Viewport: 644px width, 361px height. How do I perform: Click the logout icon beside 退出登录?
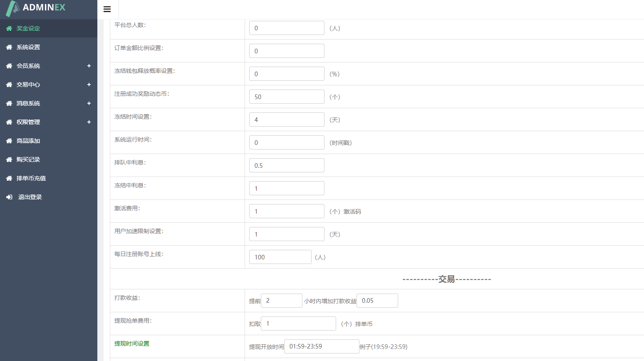[9, 197]
